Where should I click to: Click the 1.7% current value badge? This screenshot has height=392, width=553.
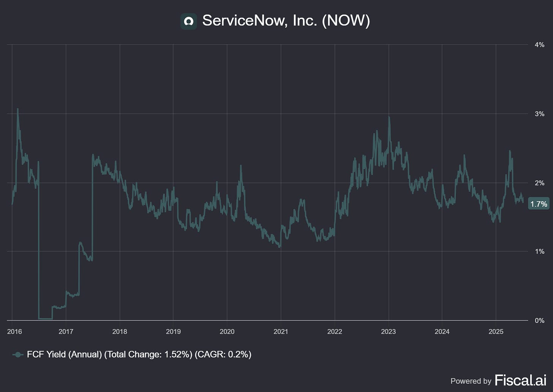click(539, 204)
